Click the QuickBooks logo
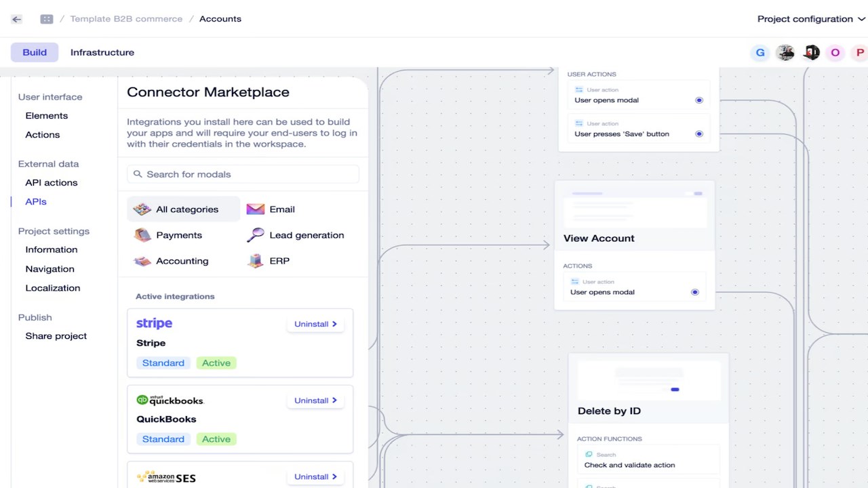This screenshot has width=868, height=488. coord(170,400)
